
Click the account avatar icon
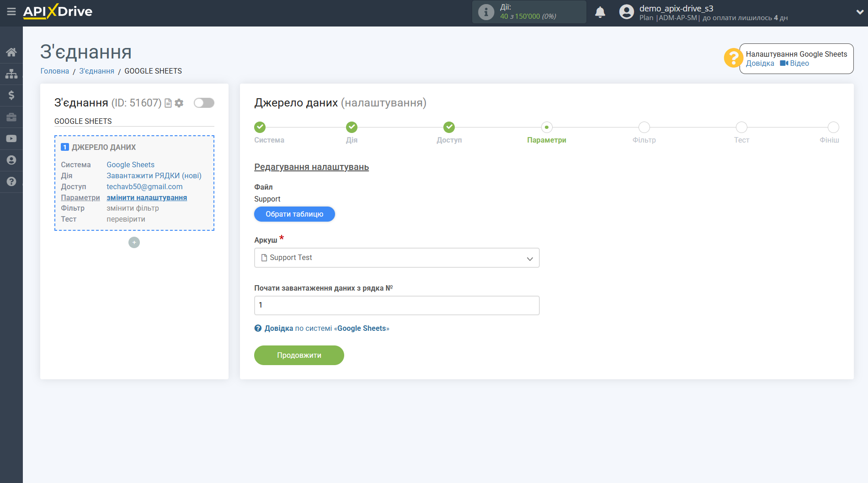coord(626,12)
